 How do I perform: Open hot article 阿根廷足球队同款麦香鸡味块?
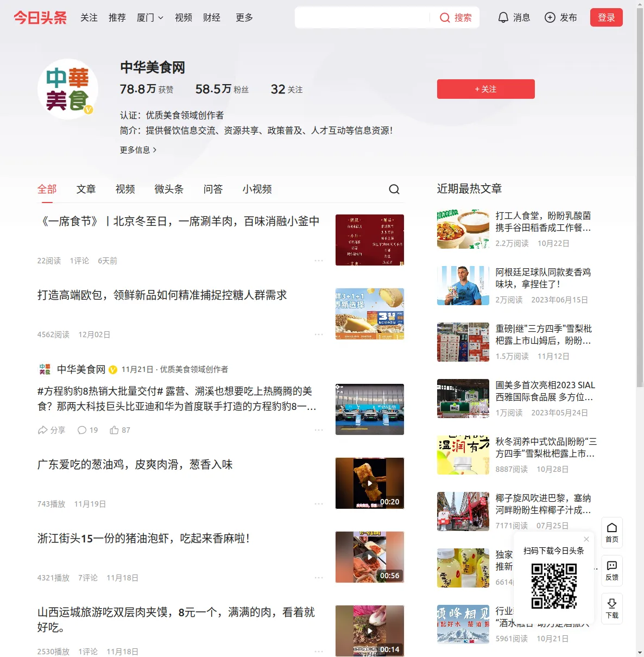pos(544,278)
